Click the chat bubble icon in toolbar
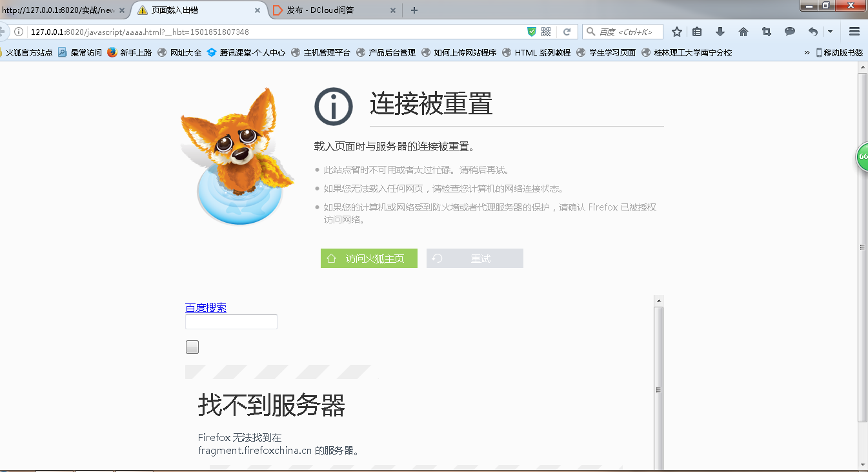This screenshot has height=472, width=868. click(x=790, y=32)
